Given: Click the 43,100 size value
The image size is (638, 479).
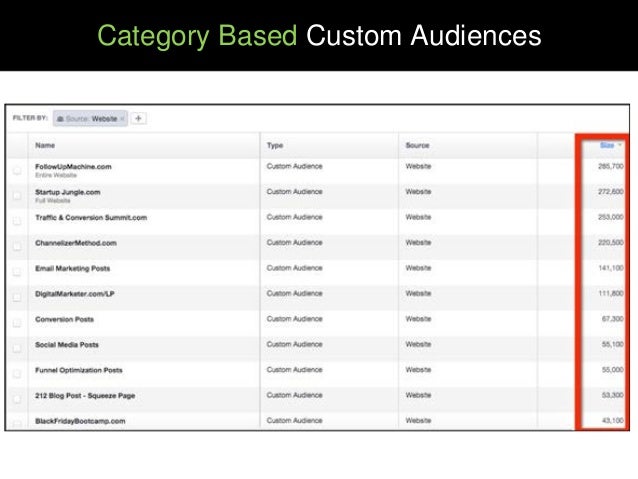Looking at the screenshot, I should point(612,420).
